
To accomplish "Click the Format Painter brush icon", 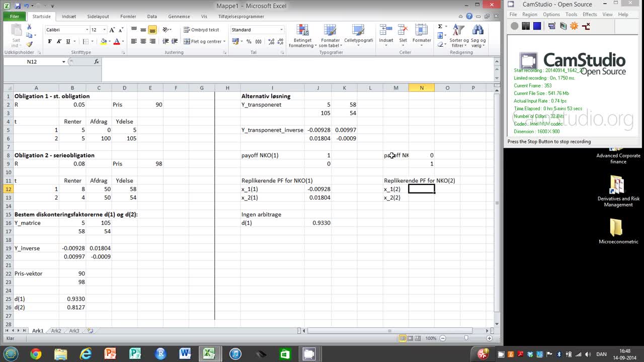I will point(29,44).
